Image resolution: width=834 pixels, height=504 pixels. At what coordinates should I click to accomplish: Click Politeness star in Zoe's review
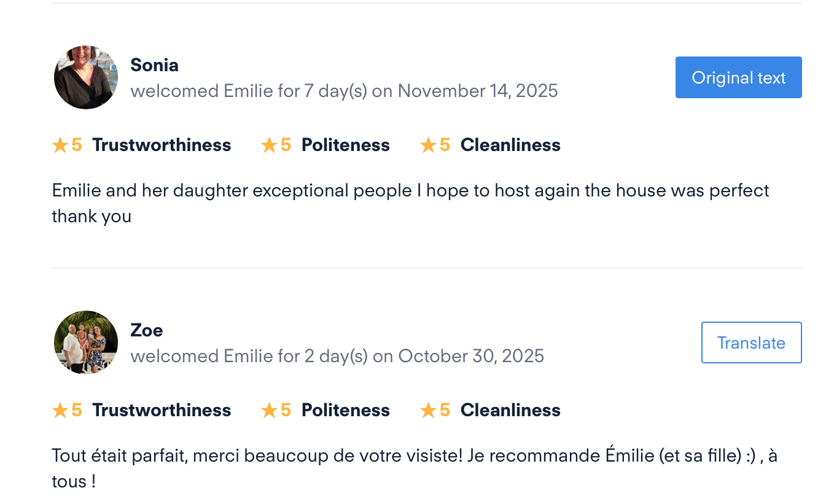tap(269, 411)
